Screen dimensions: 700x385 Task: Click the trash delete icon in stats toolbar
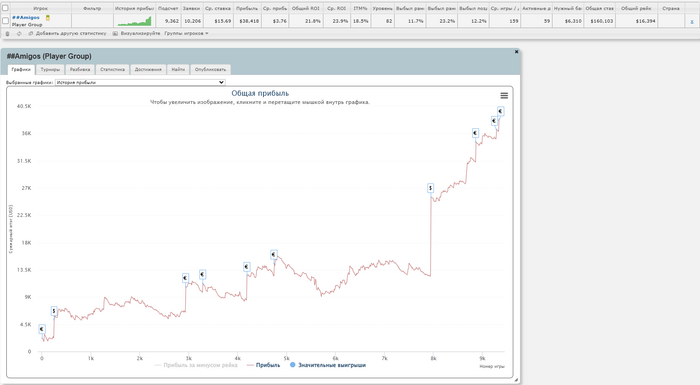coord(7,33)
